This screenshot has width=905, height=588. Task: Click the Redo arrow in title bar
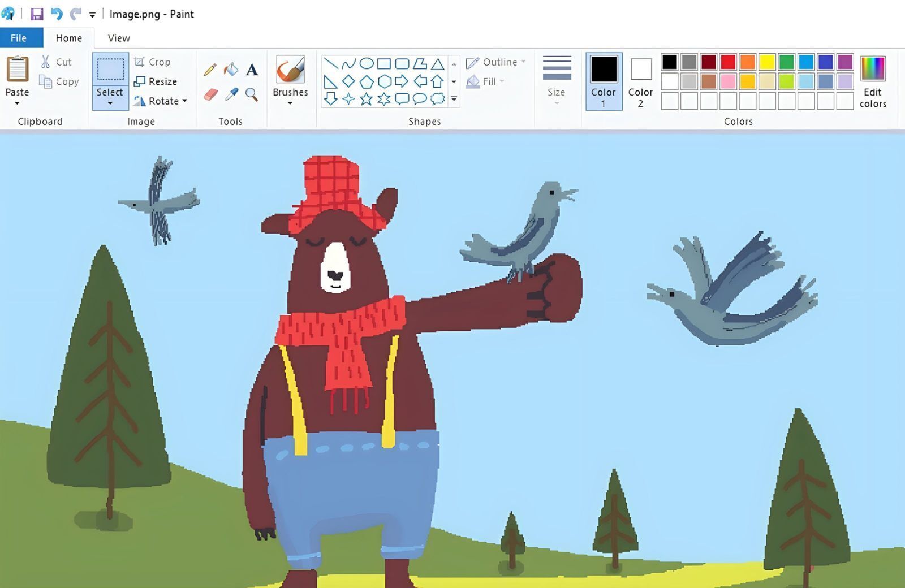coord(75,14)
